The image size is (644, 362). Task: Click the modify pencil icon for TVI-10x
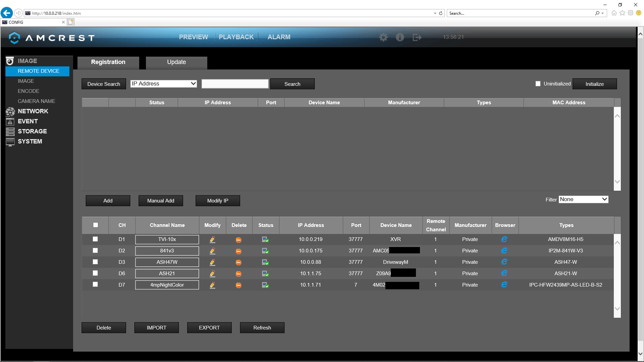212,240
